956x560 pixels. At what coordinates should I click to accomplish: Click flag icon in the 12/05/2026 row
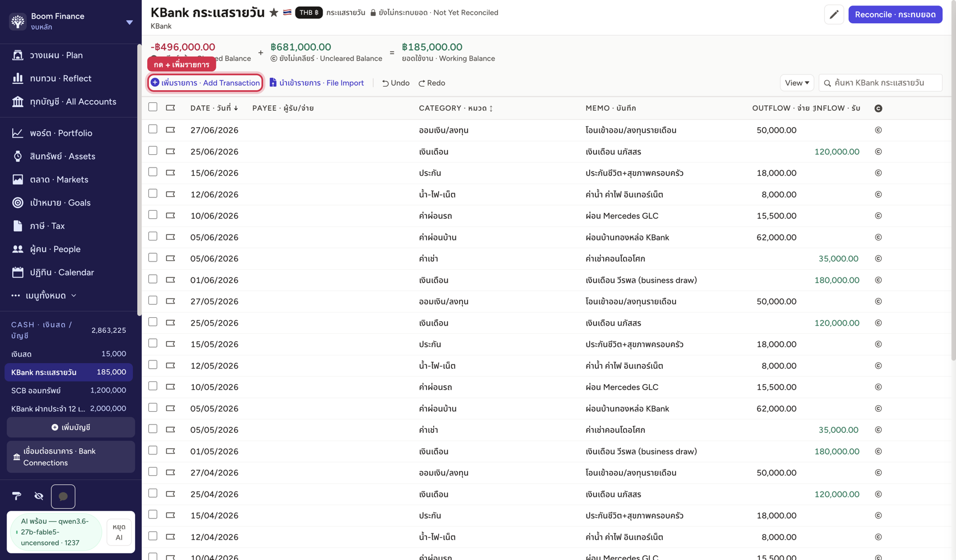pos(170,365)
